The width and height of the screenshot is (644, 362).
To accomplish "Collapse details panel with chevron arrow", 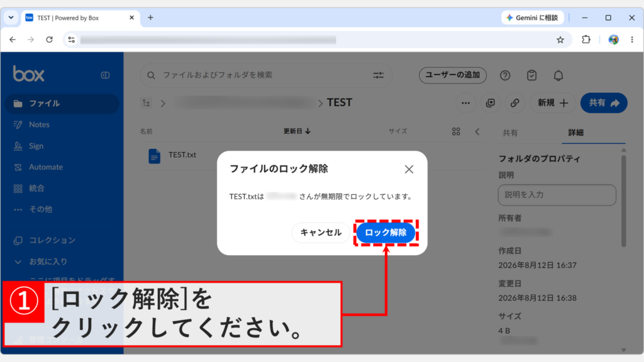I will 477,132.
